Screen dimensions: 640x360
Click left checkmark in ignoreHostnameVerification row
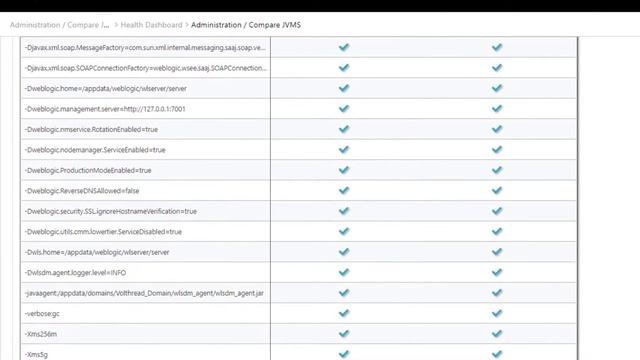point(344,211)
